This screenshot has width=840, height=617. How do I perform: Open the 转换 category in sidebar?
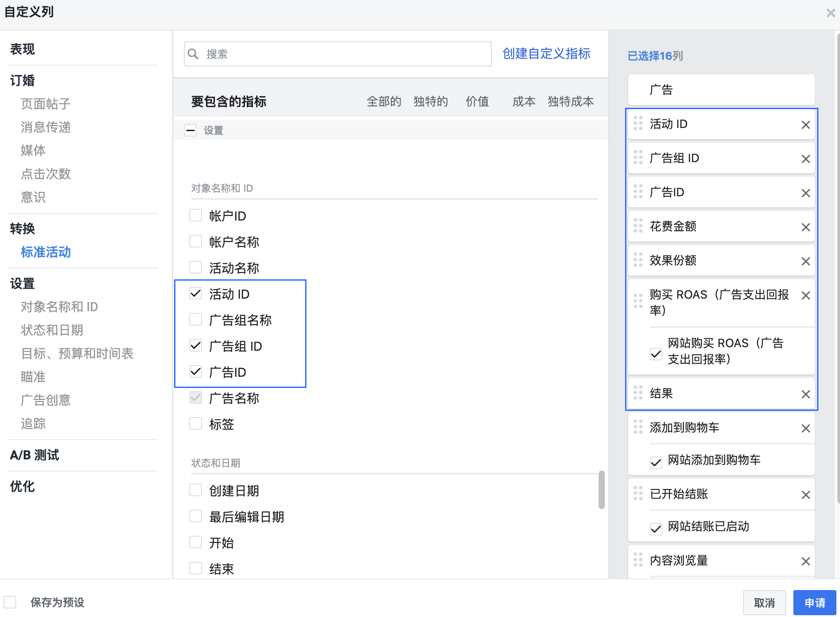click(x=22, y=229)
